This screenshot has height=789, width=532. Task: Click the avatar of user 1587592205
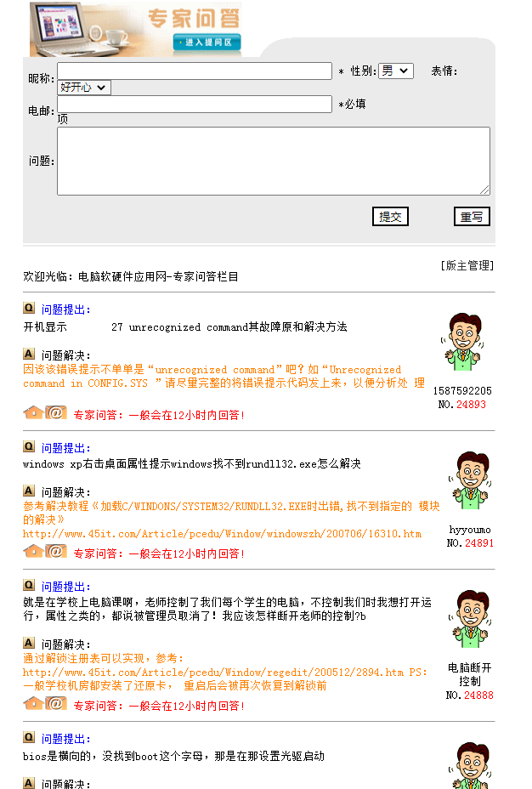point(462,342)
